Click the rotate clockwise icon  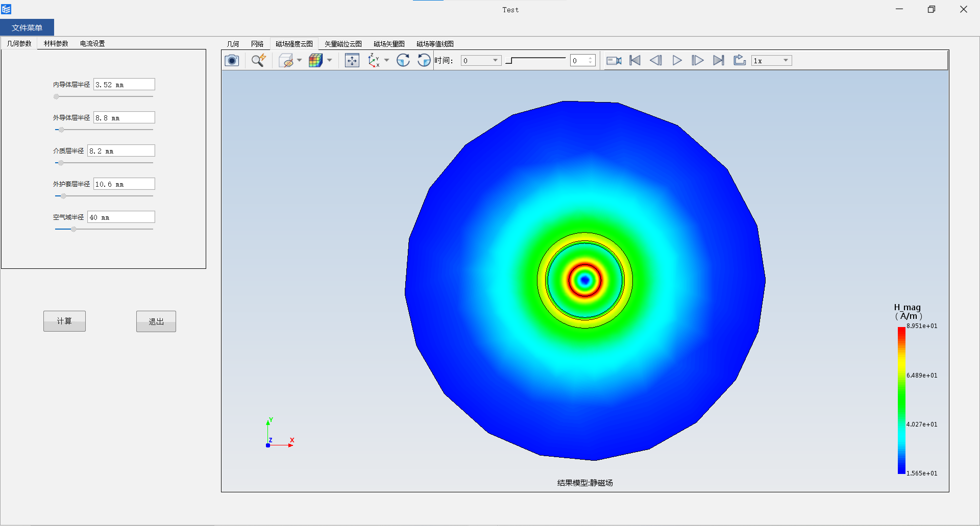click(x=403, y=61)
